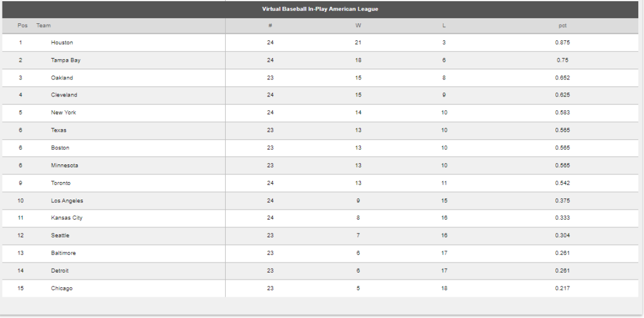Screen dimensions: 644x318
Task: Open the Toronto team entry
Action: pyautogui.click(x=61, y=183)
